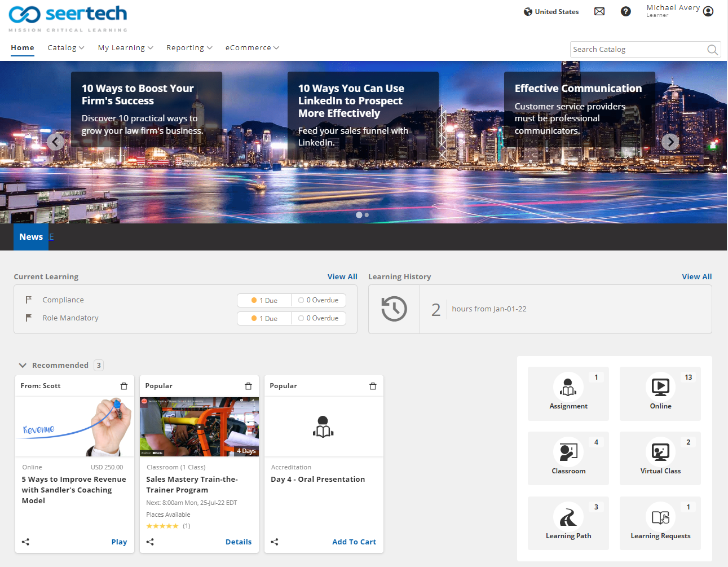Open the mail envelope icon in header
Screen dimensions: 728x567
(599, 11)
